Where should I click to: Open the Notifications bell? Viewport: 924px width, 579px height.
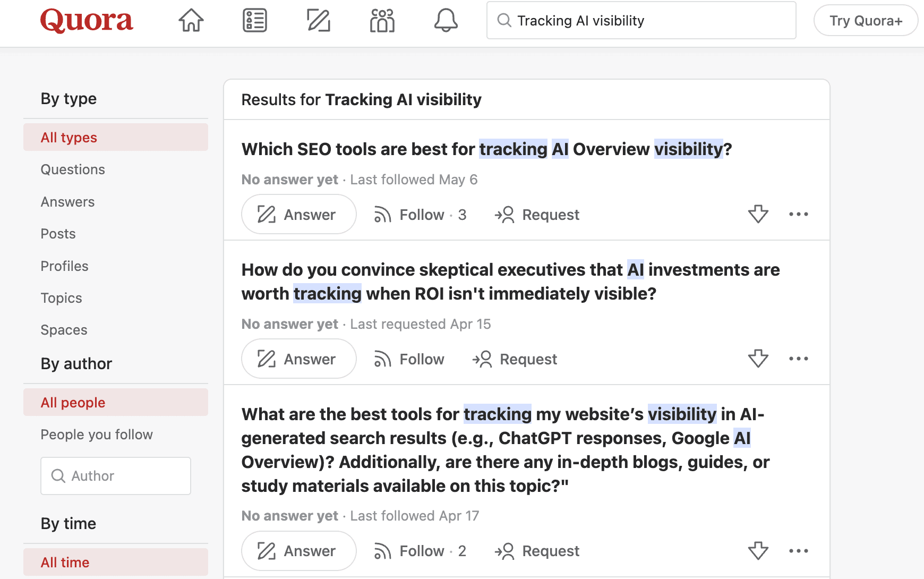(x=446, y=21)
